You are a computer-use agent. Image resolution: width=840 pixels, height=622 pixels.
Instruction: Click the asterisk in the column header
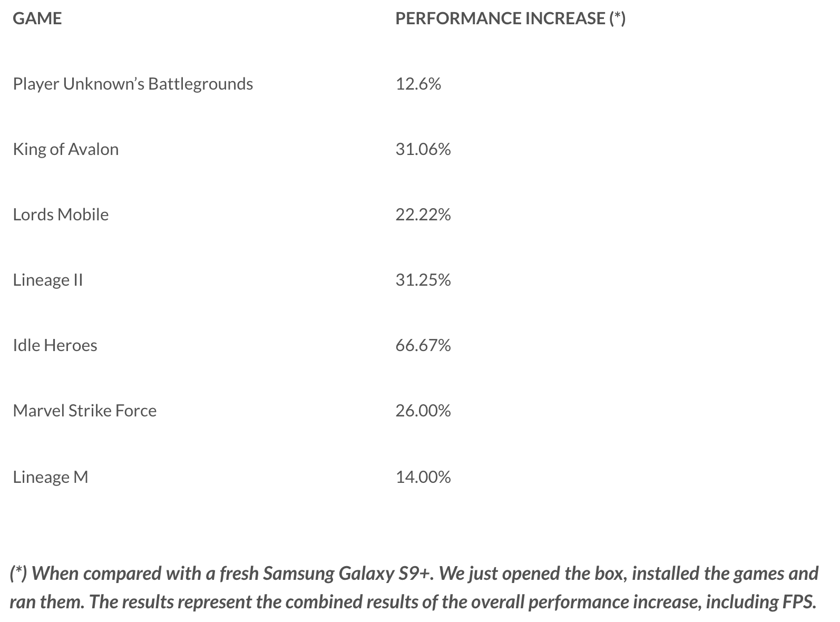click(x=617, y=17)
